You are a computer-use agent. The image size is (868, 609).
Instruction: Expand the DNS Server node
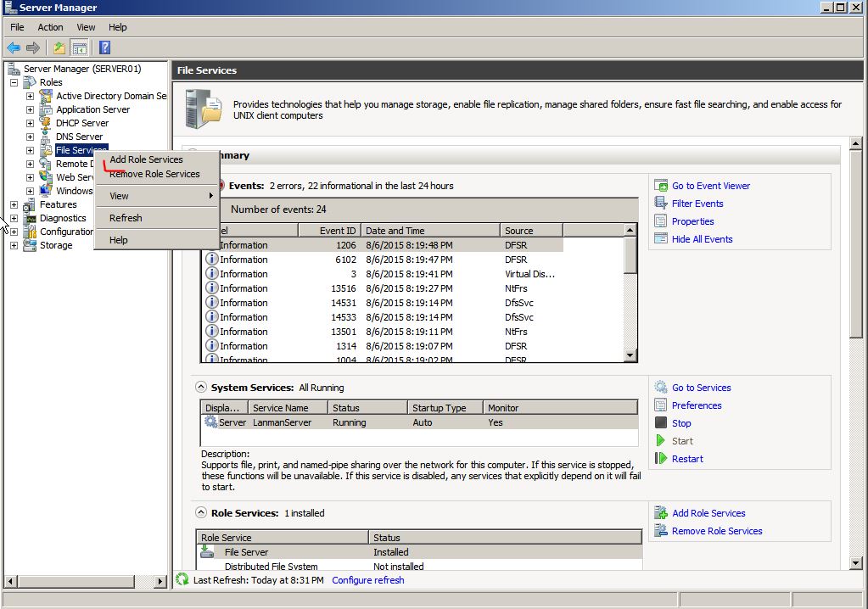pos(30,137)
